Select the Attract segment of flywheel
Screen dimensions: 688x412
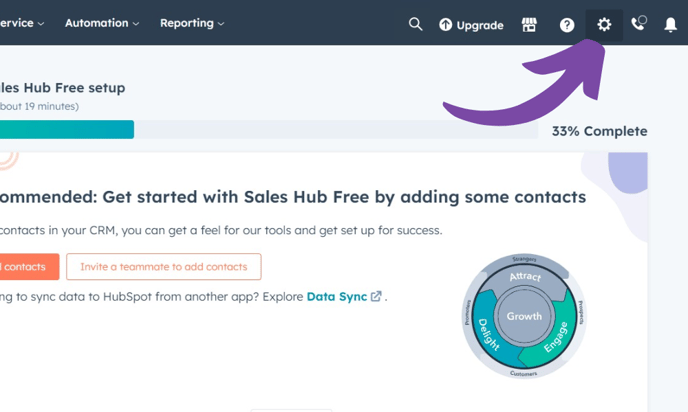(524, 277)
